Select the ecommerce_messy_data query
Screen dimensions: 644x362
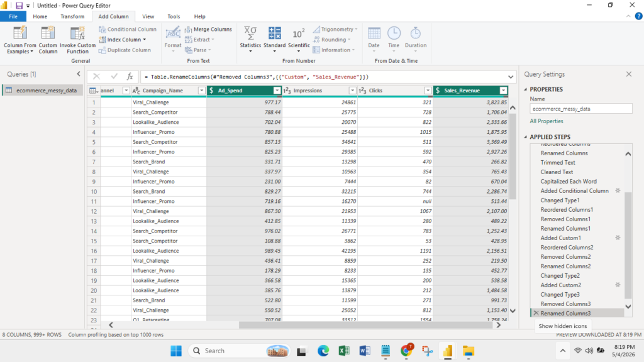coord(43,90)
